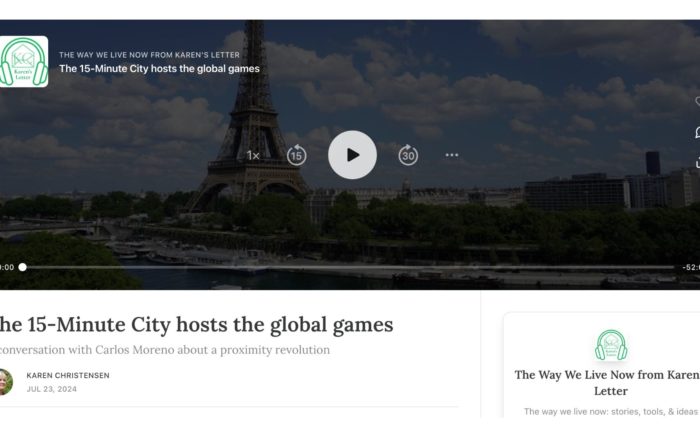Open comments via speech bubble icon

(x=697, y=132)
